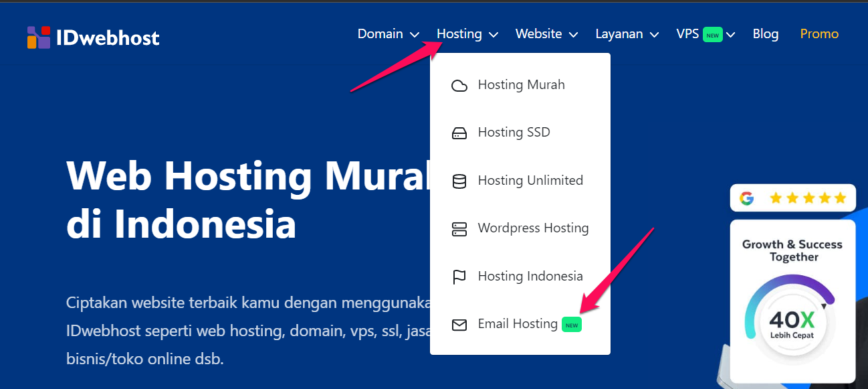Click the drive icon beside Hosting SSD
This screenshot has height=389, width=868.
tap(459, 133)
